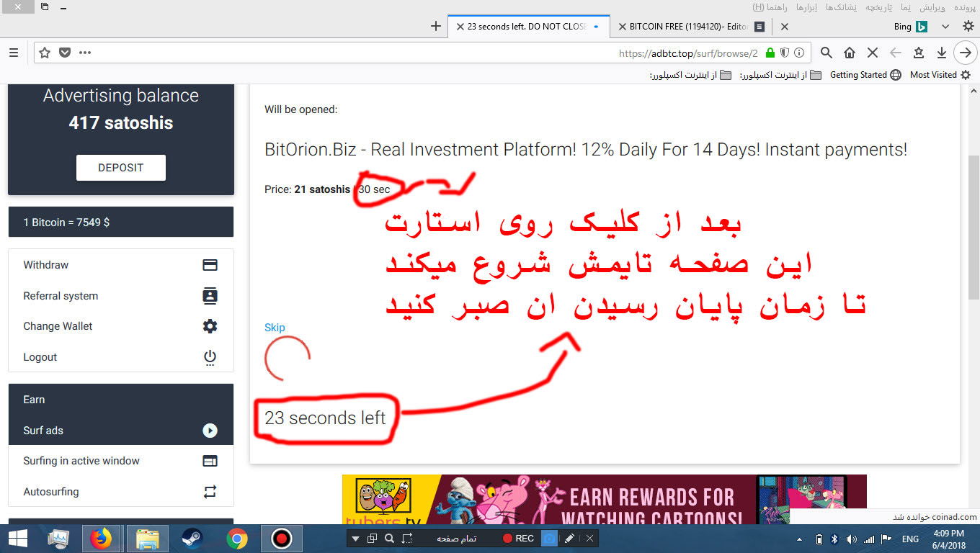Launch Steam from the taskbar
The height and width of the screenshot is (553, 980).
tap(192, 539)
